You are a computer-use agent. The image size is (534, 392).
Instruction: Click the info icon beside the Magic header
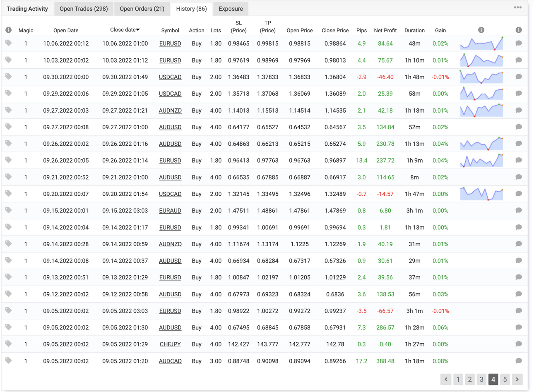[8, 30]
